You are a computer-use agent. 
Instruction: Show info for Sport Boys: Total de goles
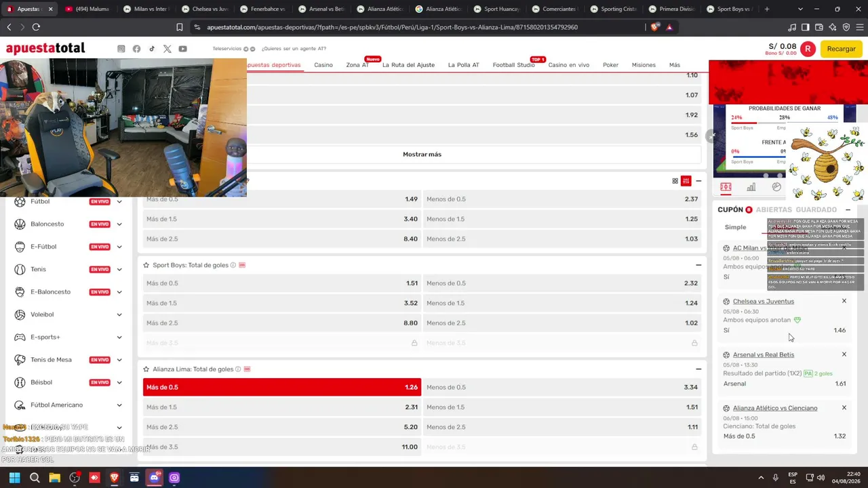(x=233, y=265)
